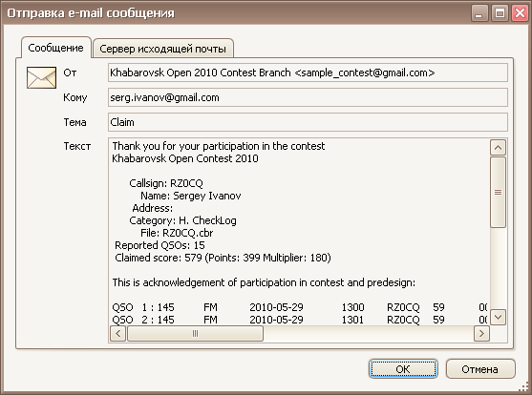Click the Кому recipient field
The width and height of the screenshot is (532, 395).
pyautogui.click(x=308, y=97)
